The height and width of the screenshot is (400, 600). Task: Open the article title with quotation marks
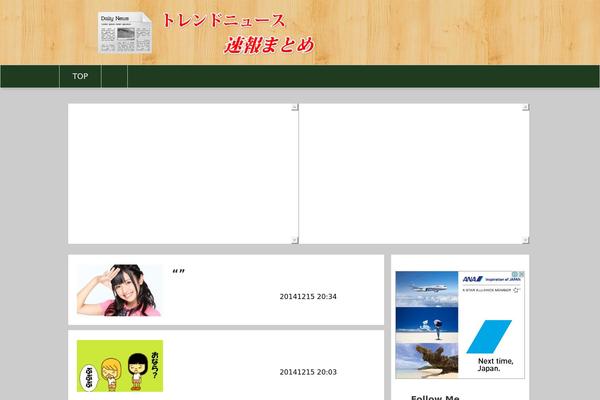pos(178,272)
